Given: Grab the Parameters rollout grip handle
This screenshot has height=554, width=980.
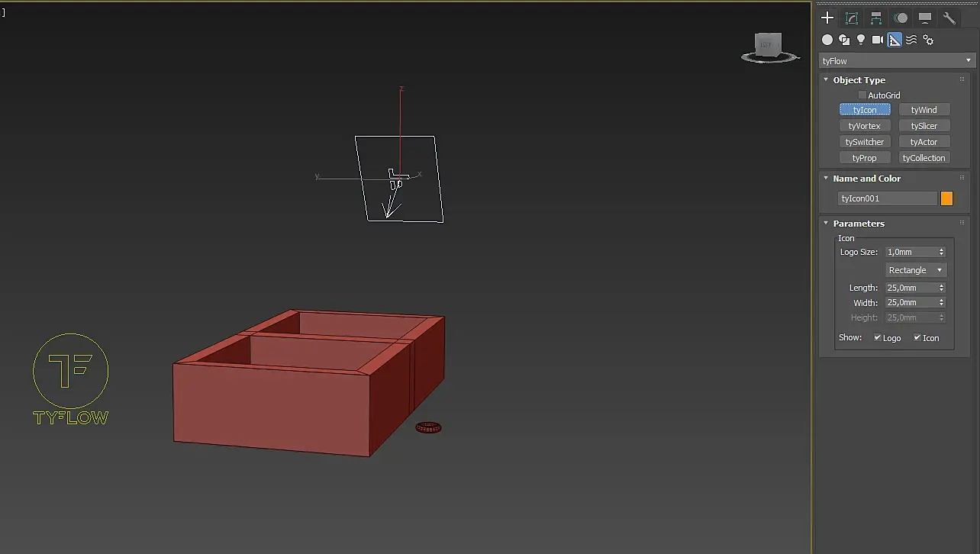Looking at the screenshot, I should (962, 223).
